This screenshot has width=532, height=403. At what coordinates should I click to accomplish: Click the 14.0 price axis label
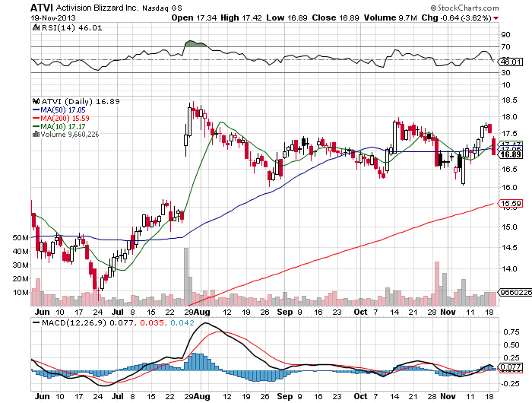point(510,269)
